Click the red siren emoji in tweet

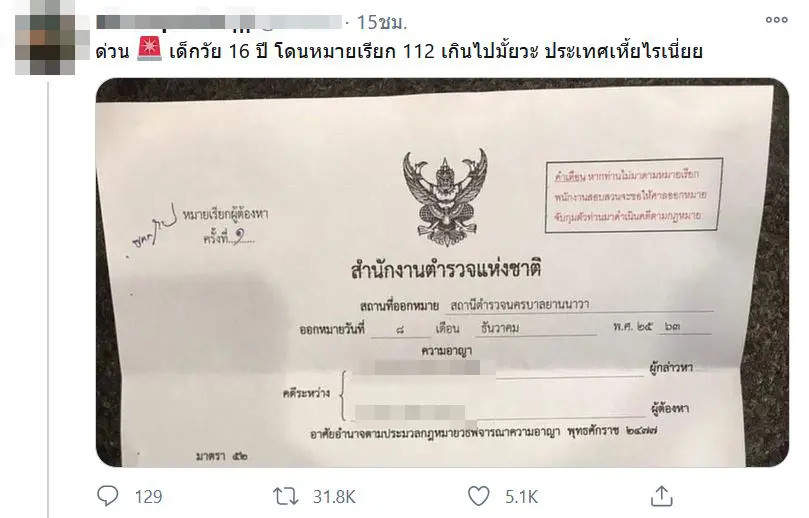tap(150, 49)
